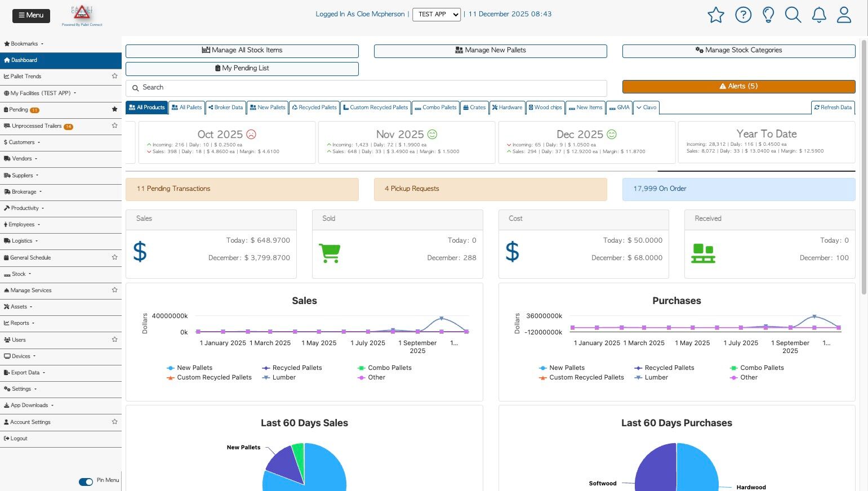Screen dimensions: 868x491
Task: Click the page vertical scrollbar
Action: click(x=864, y=167)
